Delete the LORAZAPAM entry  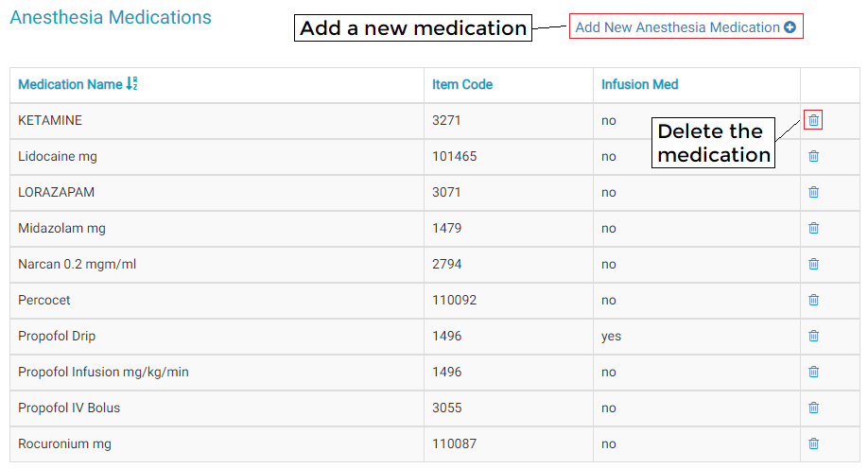(x=813, y=192)
